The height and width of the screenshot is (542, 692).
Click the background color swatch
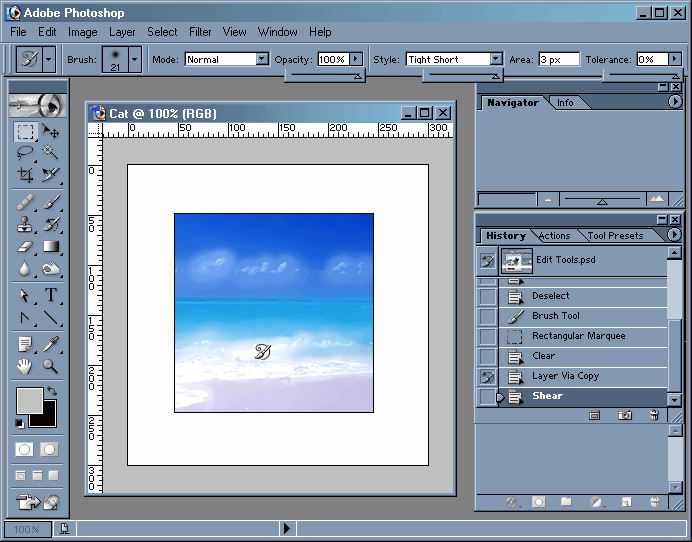pos(48,418)
